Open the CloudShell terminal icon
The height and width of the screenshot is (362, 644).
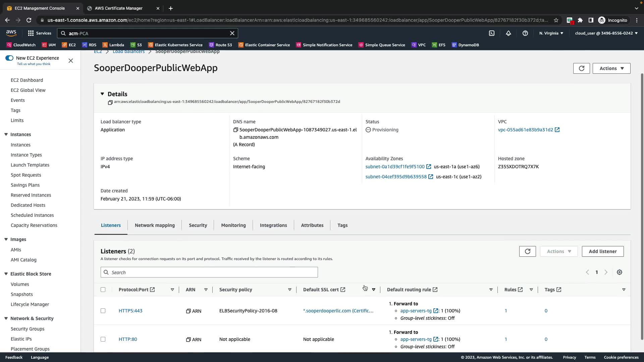click(492, 33)
